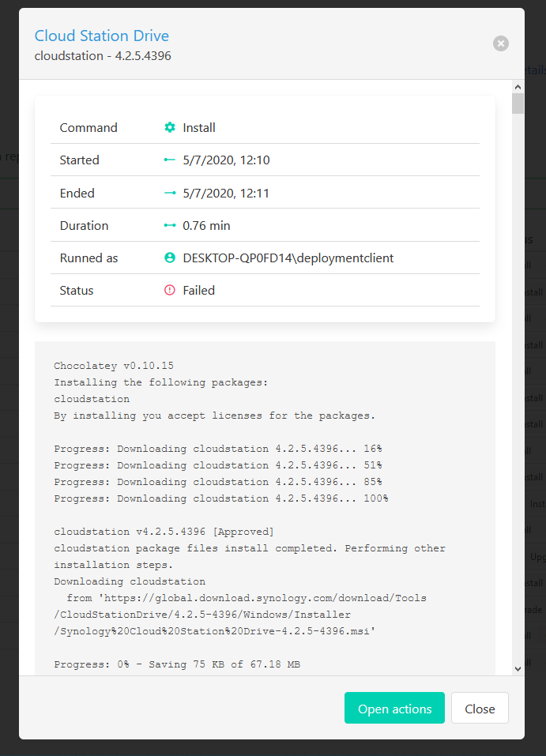Click the 0.76 min duration value

click(206, 226)
